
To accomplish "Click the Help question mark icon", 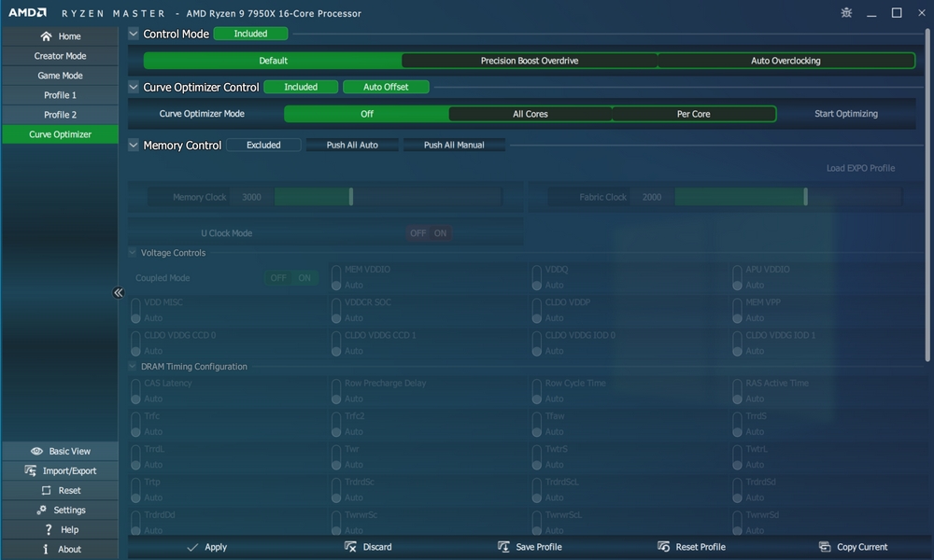I will point(49,529).
